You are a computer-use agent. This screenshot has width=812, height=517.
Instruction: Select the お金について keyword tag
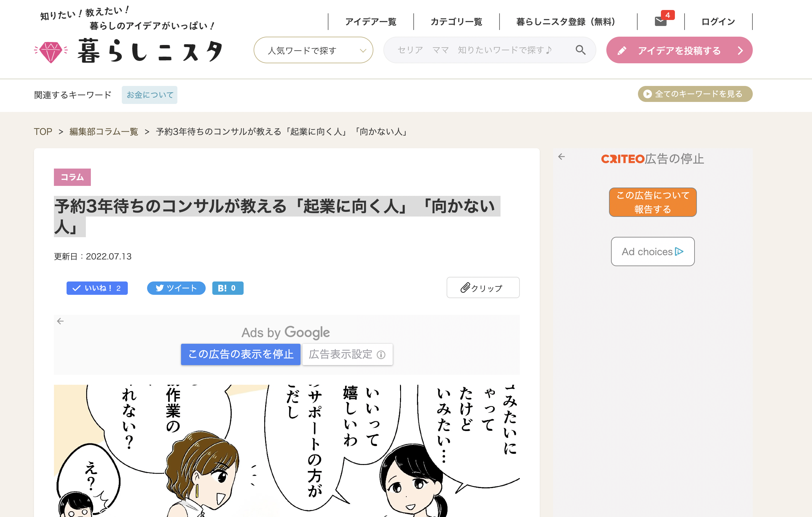click(x=149, y=95)
